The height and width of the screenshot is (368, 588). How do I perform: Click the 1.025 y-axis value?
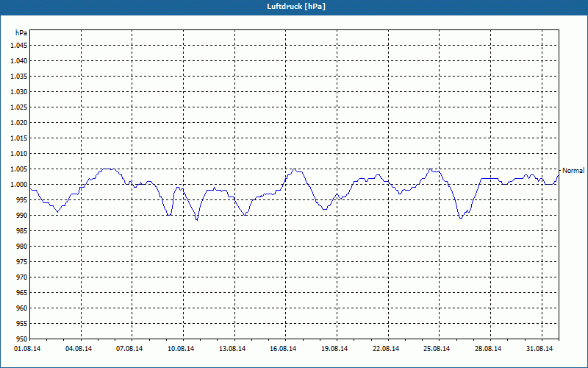pos(21,107)
